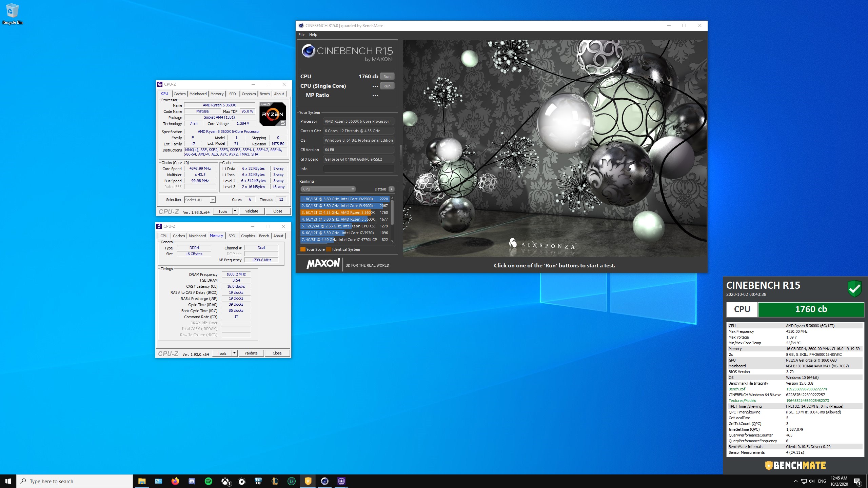868x488 pixels.
Task: Open the Windows Start menu
Action: coord(8,481)
